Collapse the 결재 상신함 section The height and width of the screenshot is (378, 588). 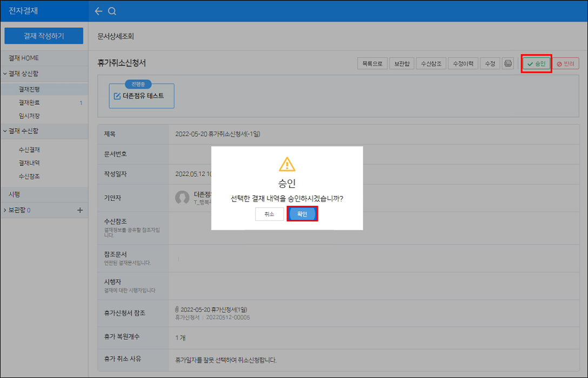[x=5, y=73]
